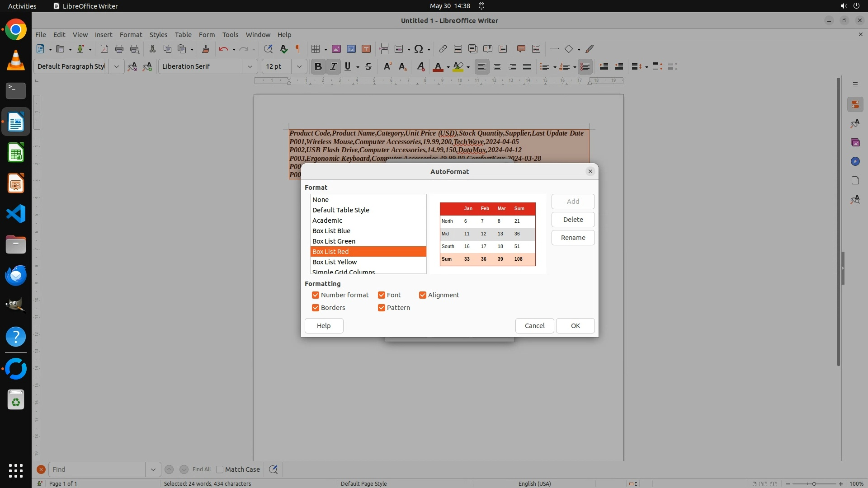Expand the font name dropdown
This screenshot has width=868, height=488.
click(x=250, y=66)
